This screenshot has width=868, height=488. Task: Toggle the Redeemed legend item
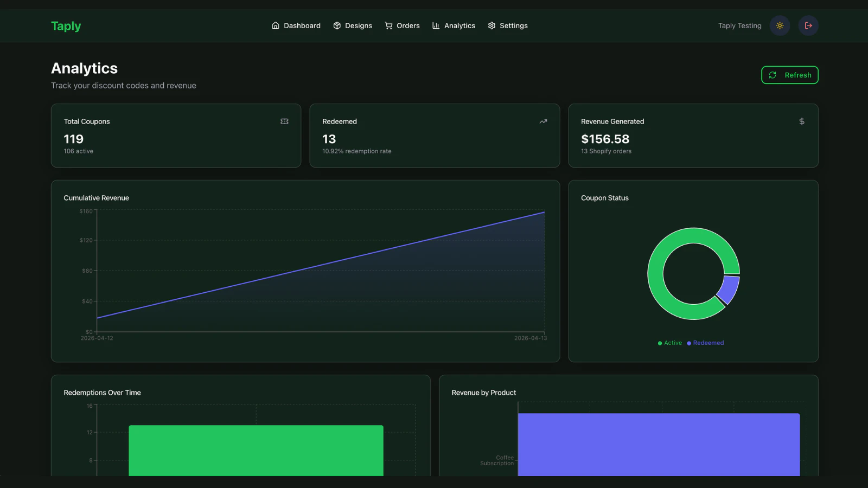[x=705, y=343]
